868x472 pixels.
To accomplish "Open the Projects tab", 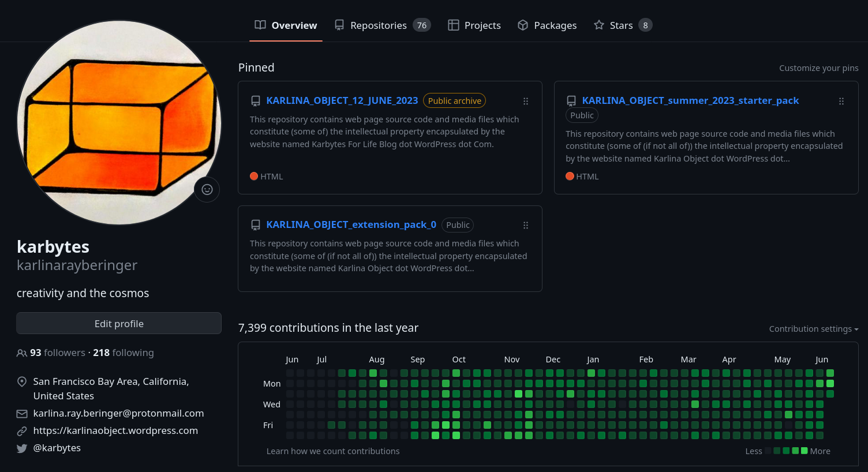I will 474,25.
